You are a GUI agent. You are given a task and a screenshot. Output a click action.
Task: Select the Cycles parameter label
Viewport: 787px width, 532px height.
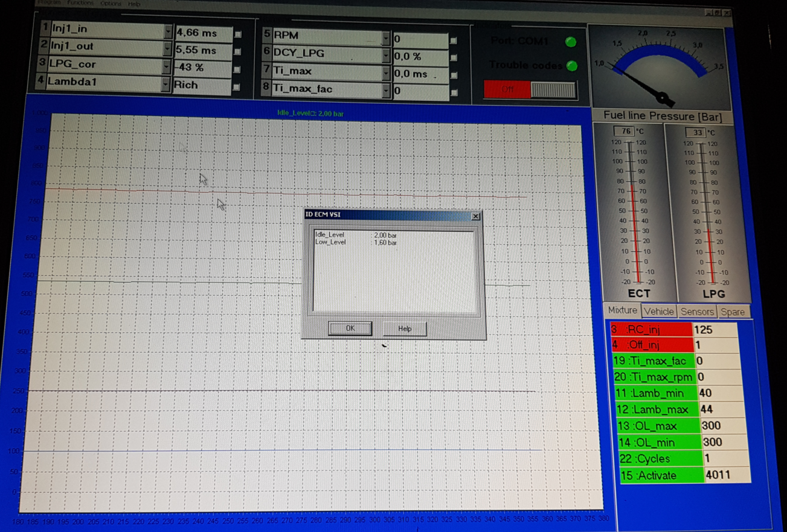coord(661,459)
